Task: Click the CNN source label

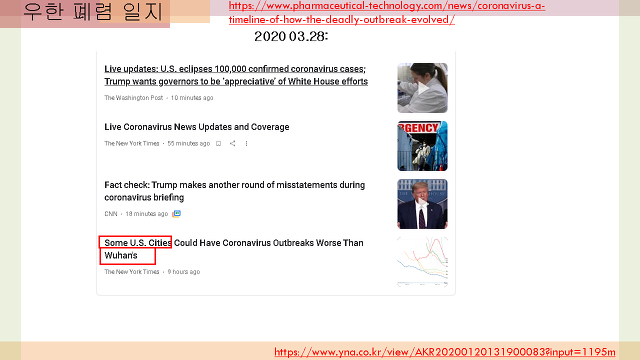Action: (111, 213)
